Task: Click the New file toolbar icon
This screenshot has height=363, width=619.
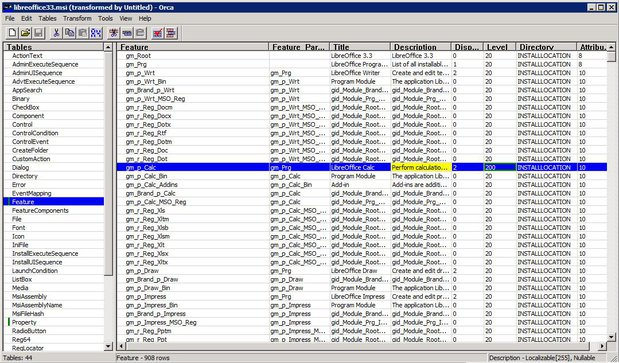Action: (13, 33)
